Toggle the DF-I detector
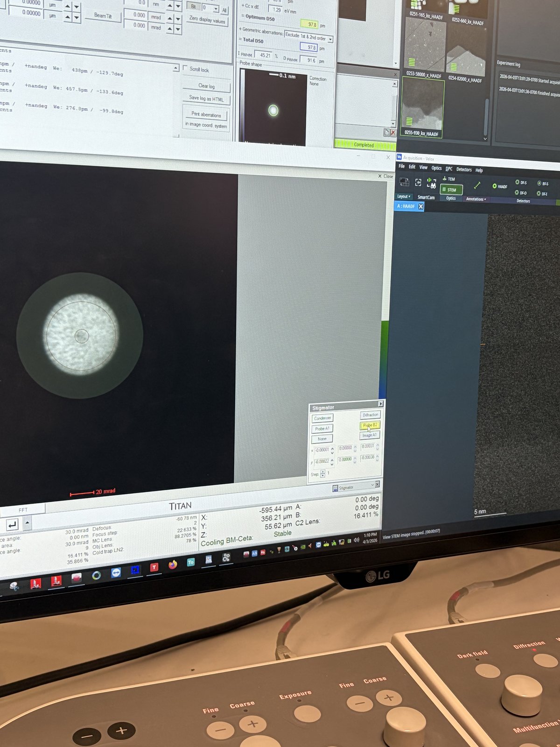Viewport: 560px width, 747px height. 543,193
